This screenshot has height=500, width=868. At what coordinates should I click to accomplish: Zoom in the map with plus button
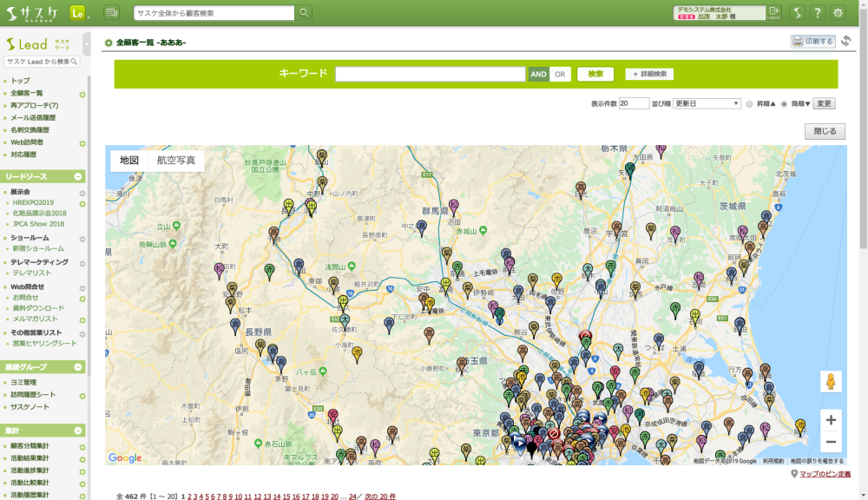[831, 420]
